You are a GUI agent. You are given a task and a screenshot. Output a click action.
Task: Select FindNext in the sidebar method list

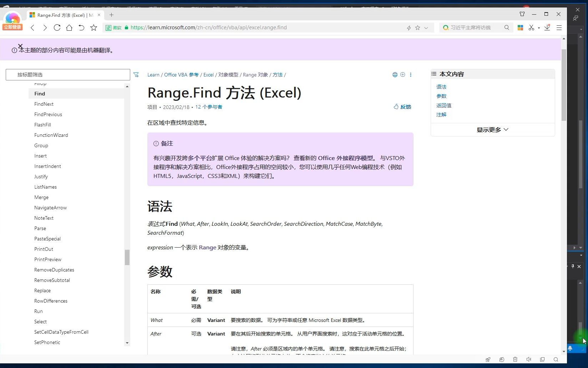[x=44, y=104]
